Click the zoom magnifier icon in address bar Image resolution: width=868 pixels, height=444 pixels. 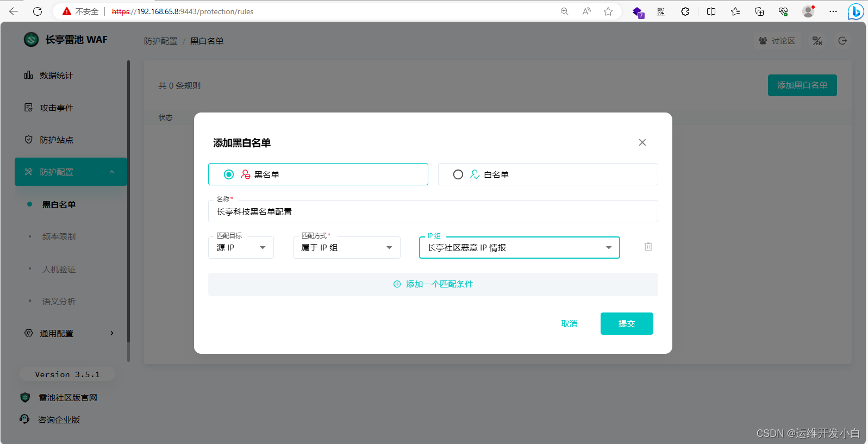[x=565, y=11]
